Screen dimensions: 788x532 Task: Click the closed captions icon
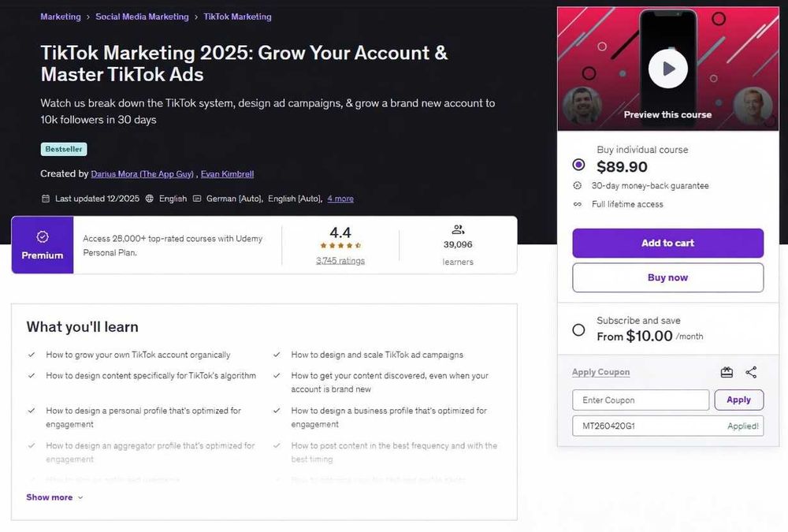197,199
